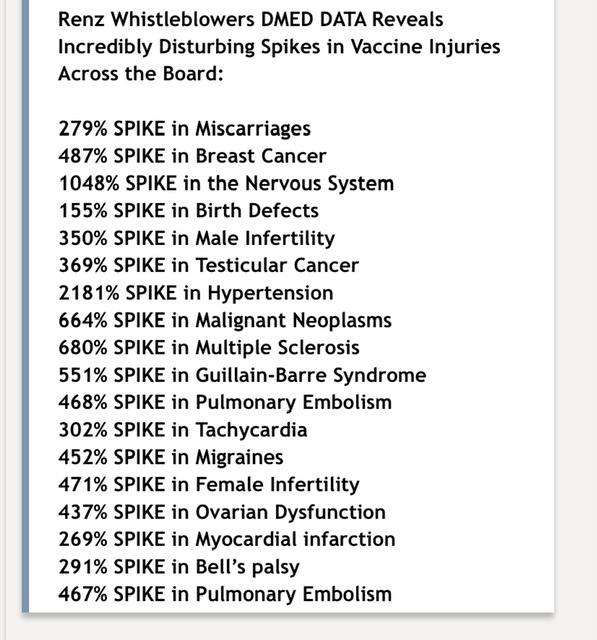Click the '302% SPIKE in Tachycardia' text

click(x=183, y=430)
